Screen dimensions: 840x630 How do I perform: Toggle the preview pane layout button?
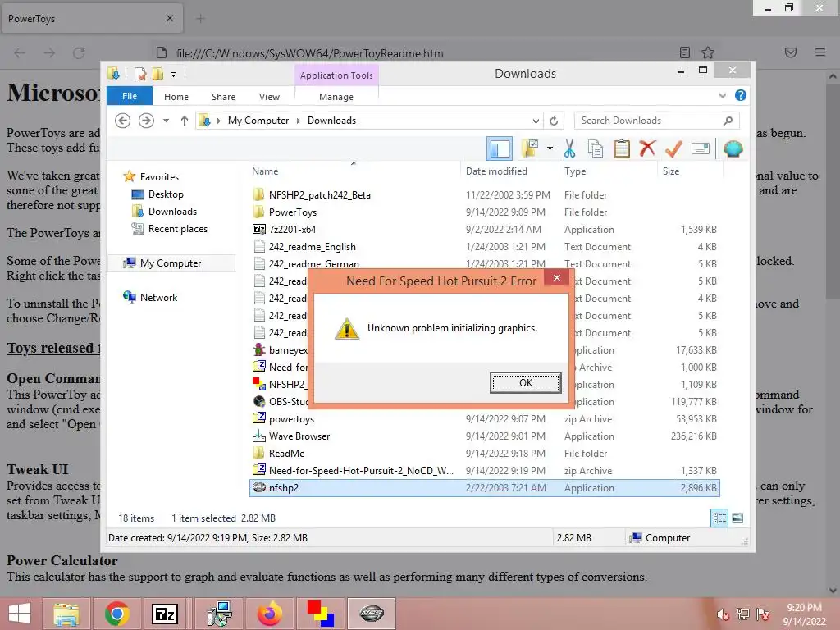[x=500, y=148]
